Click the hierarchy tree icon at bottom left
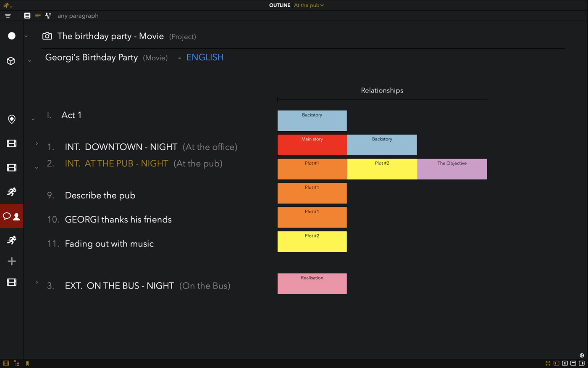 (x=16, y=363)
